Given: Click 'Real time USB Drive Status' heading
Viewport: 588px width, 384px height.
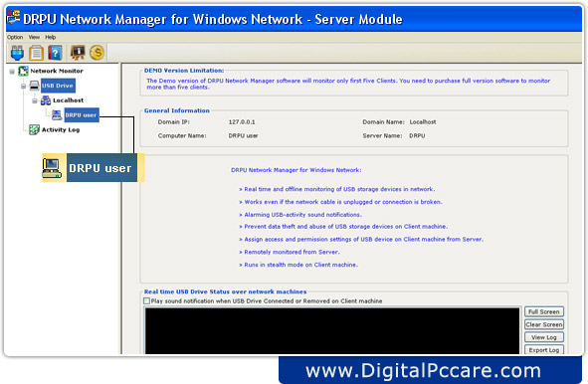Looking at the screenshot, I should tap(226, 291).
